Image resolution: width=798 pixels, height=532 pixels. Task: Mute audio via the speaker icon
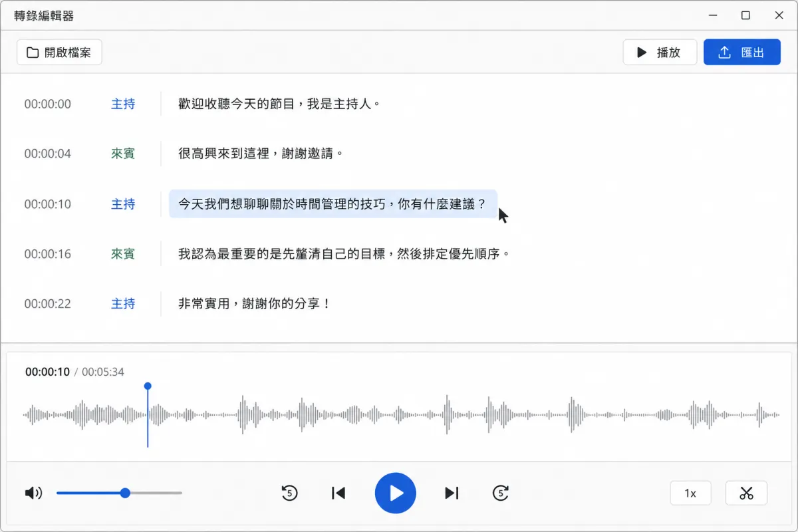coord(33,493)
